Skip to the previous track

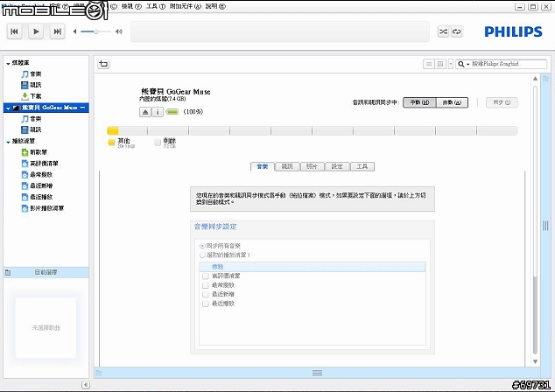tap(15, 31)
